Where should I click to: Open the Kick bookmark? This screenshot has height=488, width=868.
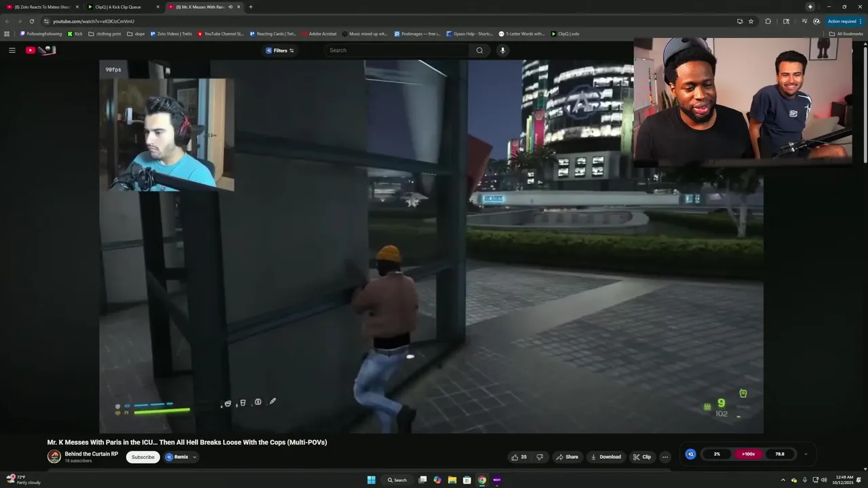coord(75,33)
